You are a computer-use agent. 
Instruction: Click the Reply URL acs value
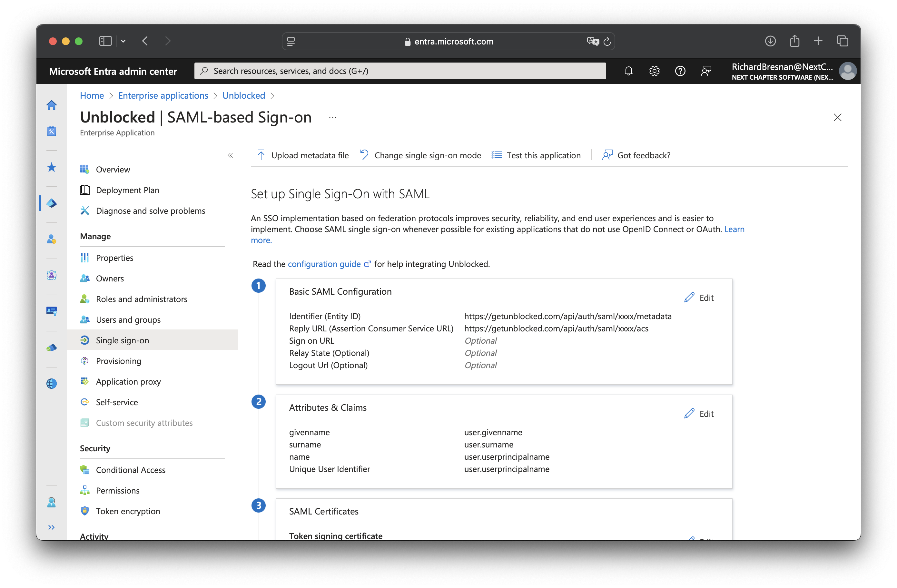coord(556,329)
